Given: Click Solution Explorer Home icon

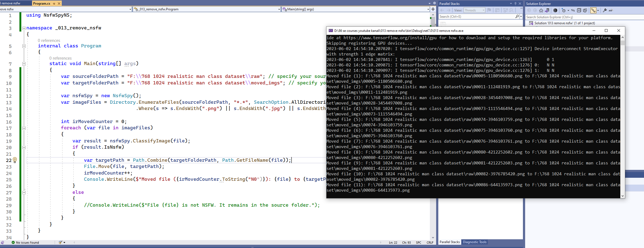Looking at the screenshot, I should point(541,10).
